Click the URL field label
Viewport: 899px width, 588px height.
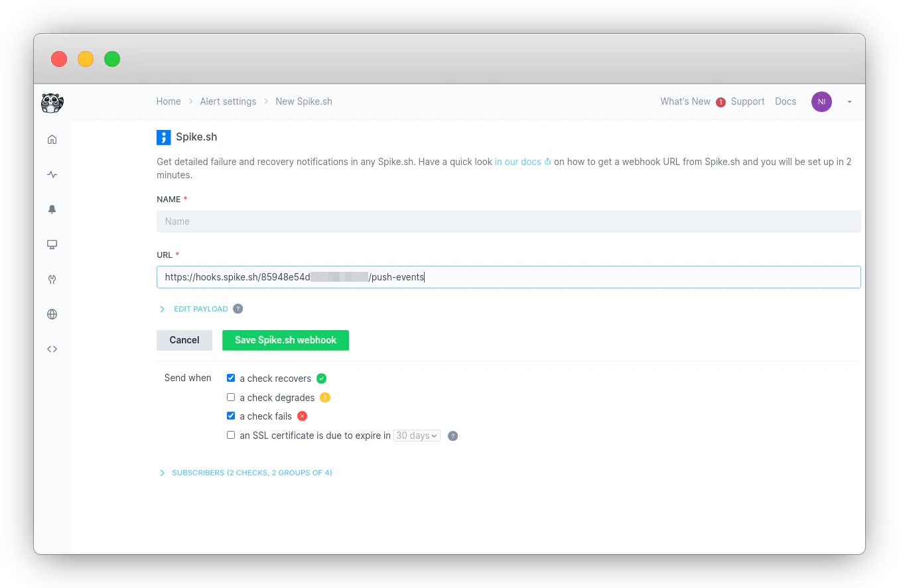(165, 255)
